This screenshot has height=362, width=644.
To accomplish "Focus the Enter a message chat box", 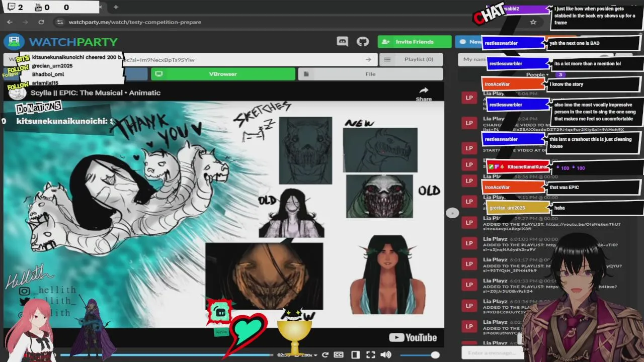I will 492,353.
